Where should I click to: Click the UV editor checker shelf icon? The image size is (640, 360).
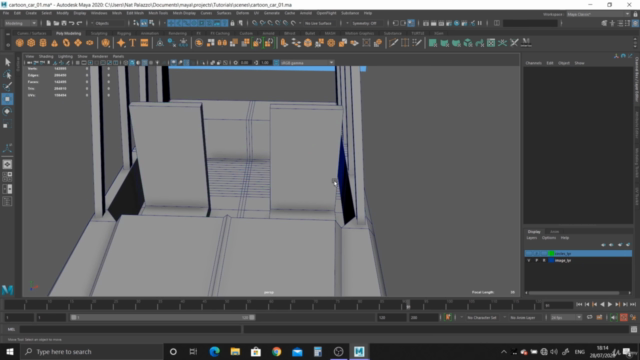491,43
